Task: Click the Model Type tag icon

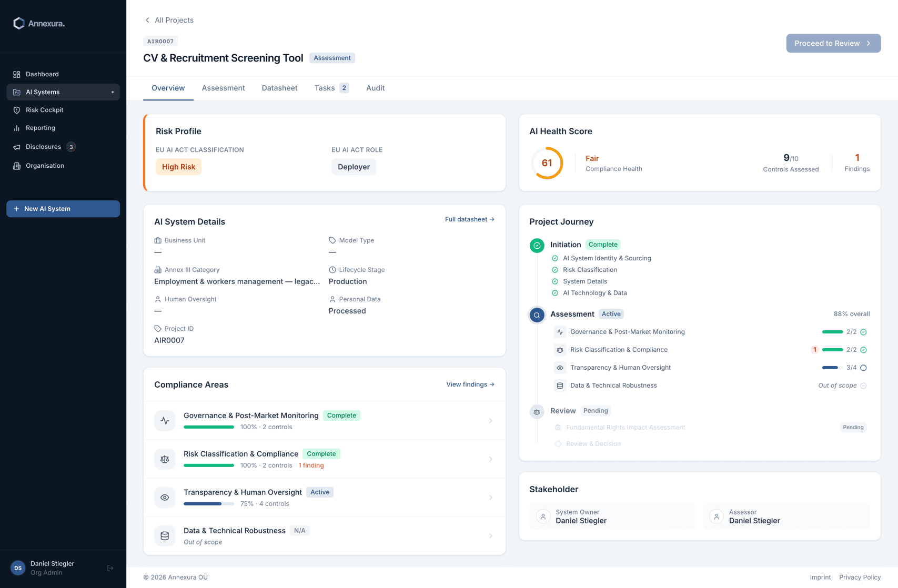Action: (332, 240)
